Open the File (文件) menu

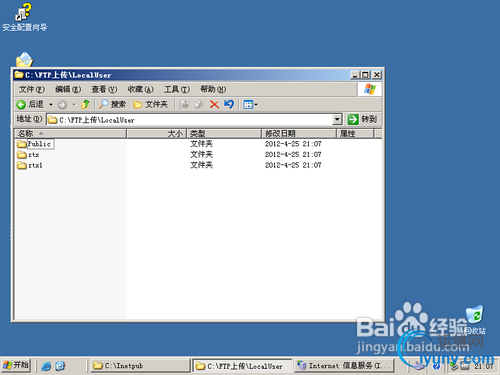click(32, 89)
